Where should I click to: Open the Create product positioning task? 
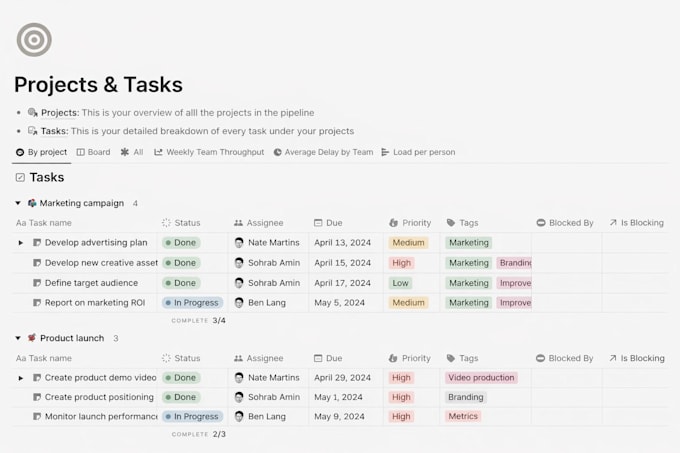pyautogui.click(x=99, y=397)
